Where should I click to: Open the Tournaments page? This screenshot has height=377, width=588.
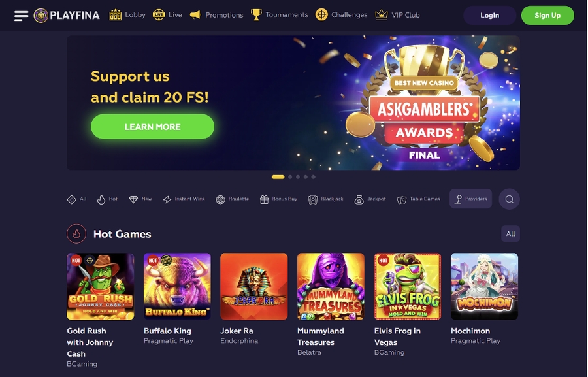click(280, 14)
